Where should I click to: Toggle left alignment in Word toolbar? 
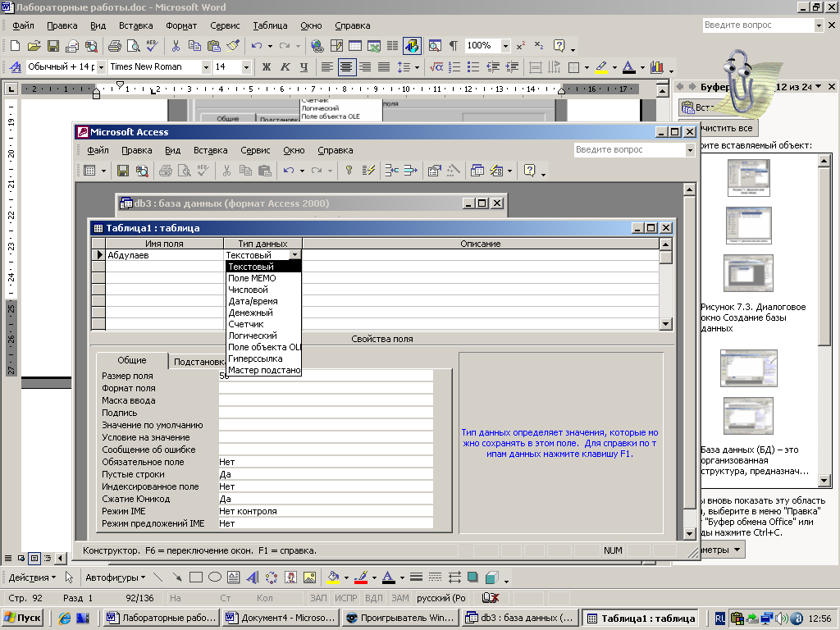[x=326, y=67]
